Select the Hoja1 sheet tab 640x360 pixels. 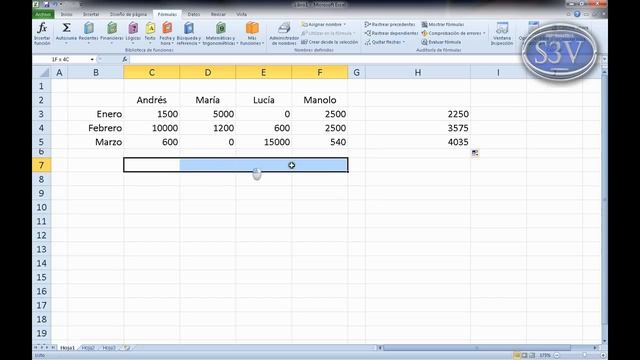point(67,348)
